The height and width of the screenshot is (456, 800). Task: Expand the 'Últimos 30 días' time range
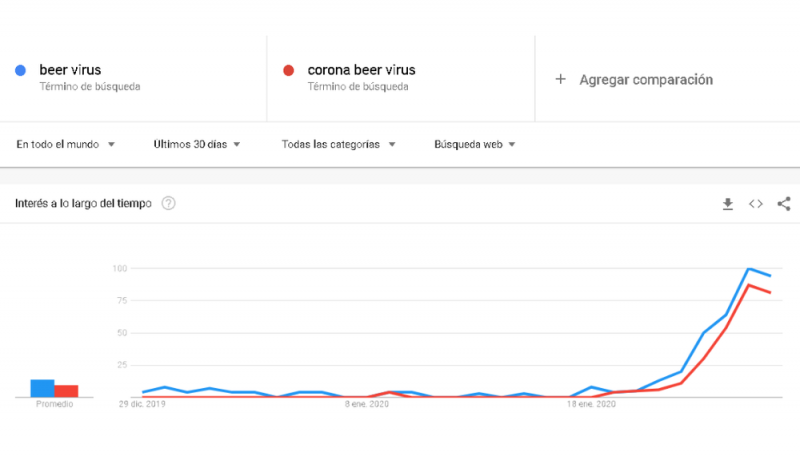tap(197, 144)
